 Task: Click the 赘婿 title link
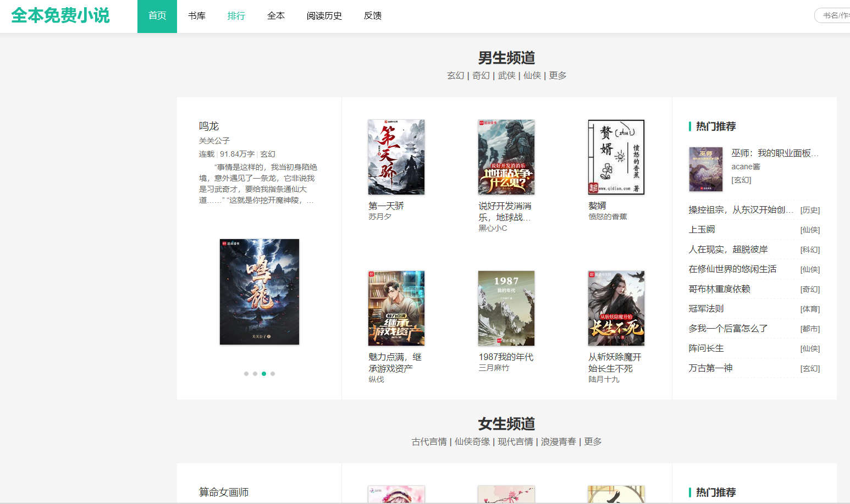[597, 206]
